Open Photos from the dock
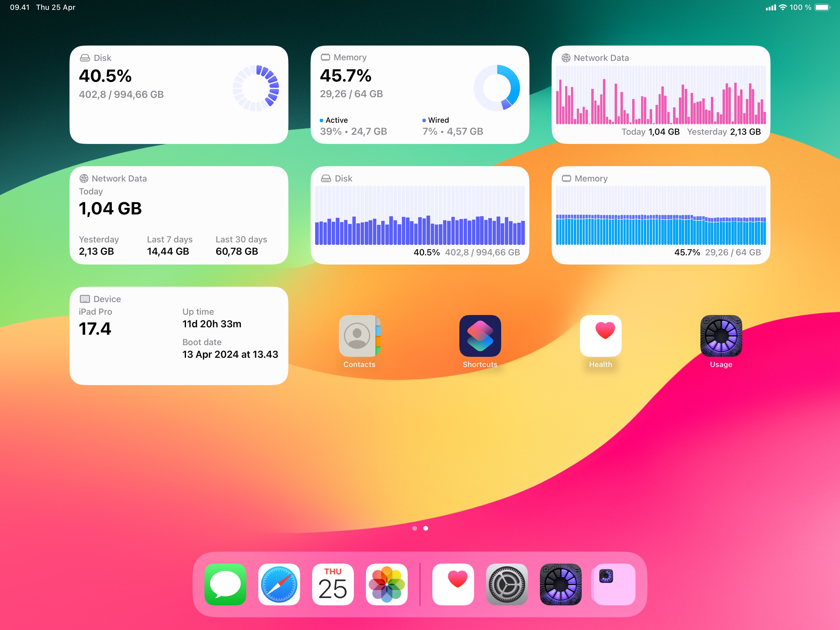840x630 pixels. (386, 584)
